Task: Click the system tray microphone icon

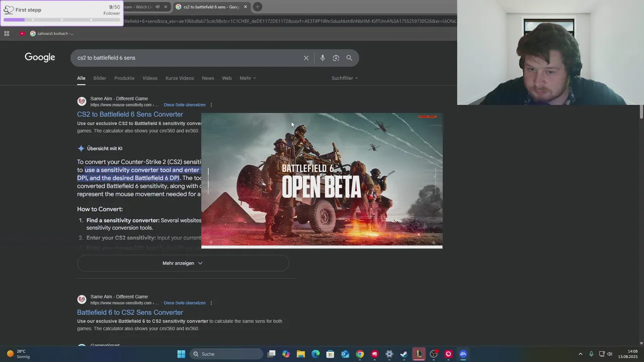Action: [x=591, y=354]
